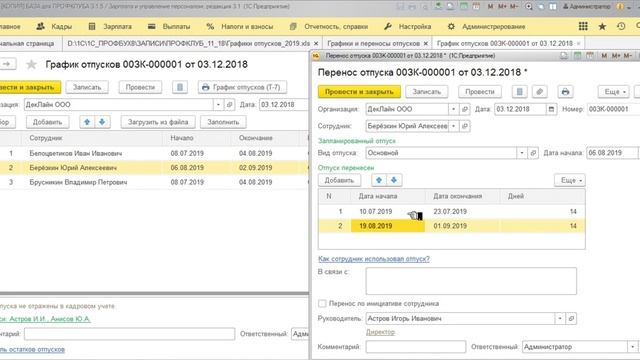640x360 pixels.
Task: Open the Вид отпуска record icon
Action: coord(533,153)
